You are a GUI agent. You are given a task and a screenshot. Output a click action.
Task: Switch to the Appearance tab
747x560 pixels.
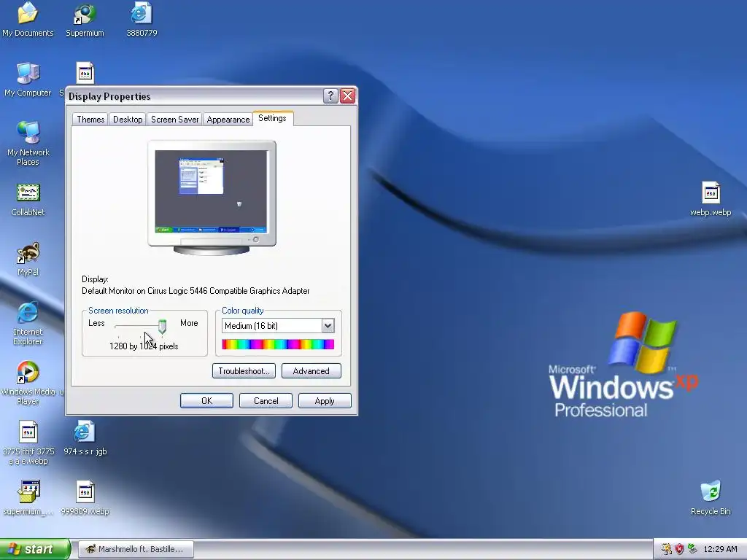click(x=228, y=120)
